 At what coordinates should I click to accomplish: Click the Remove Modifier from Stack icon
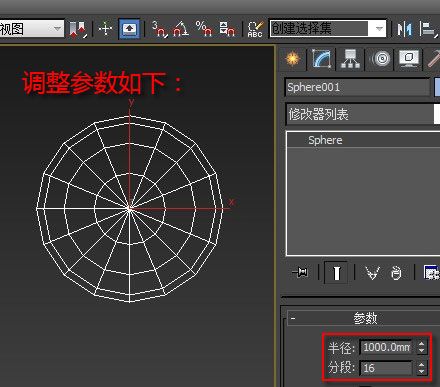396,273
